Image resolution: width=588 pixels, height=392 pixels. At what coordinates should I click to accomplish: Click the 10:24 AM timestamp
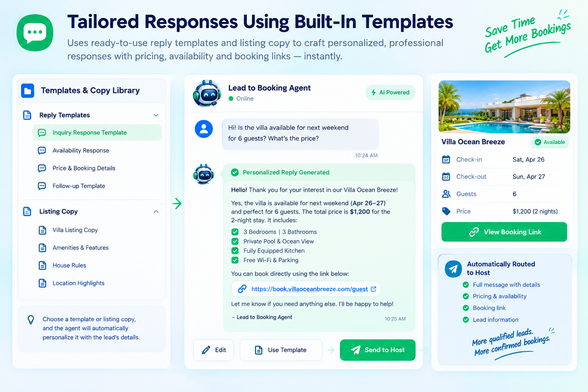coord(366,155)
